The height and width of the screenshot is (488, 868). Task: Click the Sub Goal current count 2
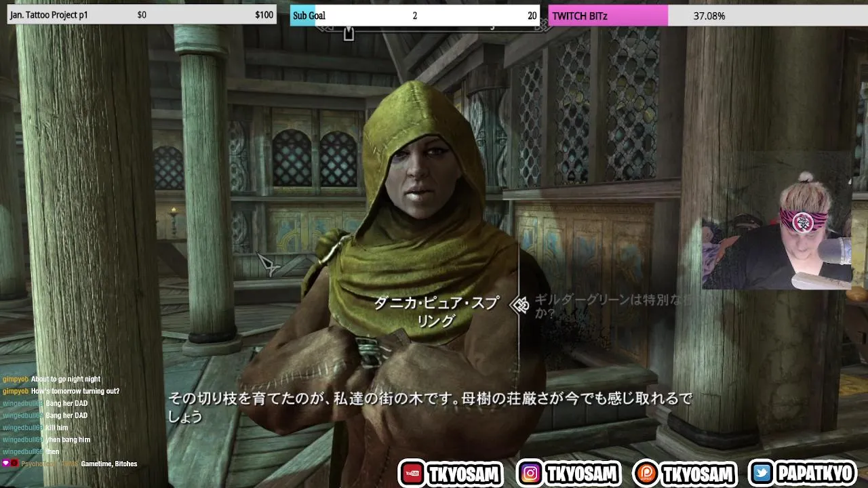(415, 16)
